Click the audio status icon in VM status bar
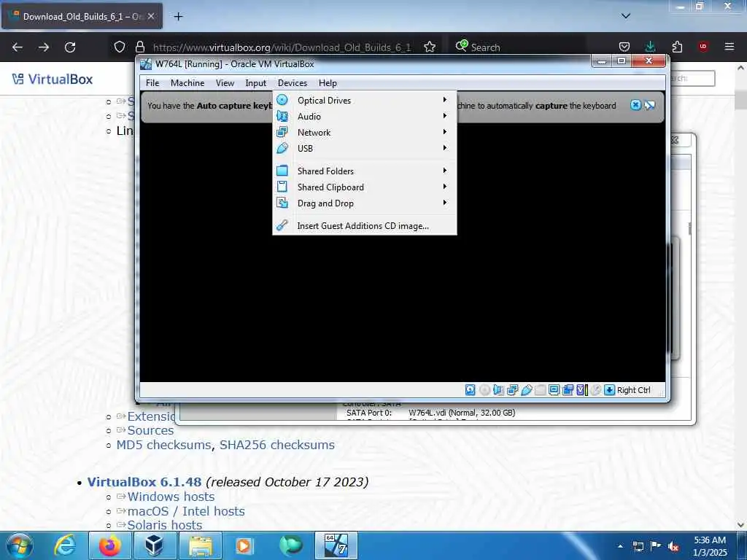747x560 pixels. [x=498, y=390]
